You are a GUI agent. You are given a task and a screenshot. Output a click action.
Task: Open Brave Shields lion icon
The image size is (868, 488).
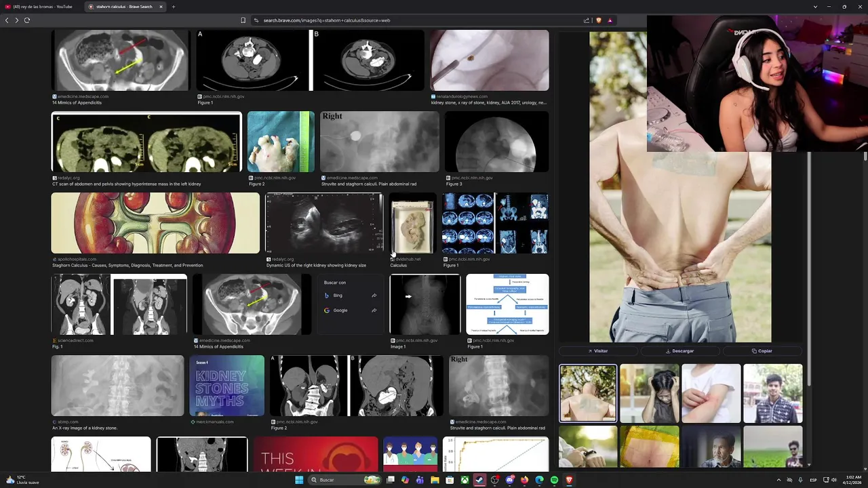click(x=598, y=20)
